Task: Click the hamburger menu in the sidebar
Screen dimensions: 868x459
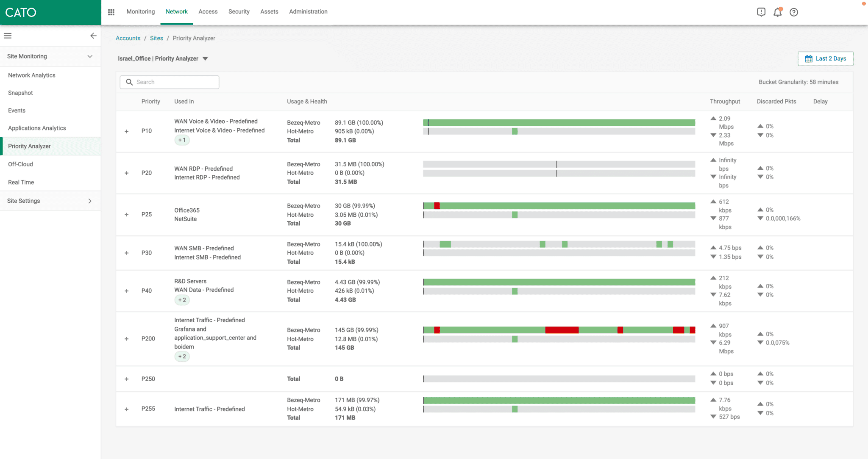Action: 8,36
